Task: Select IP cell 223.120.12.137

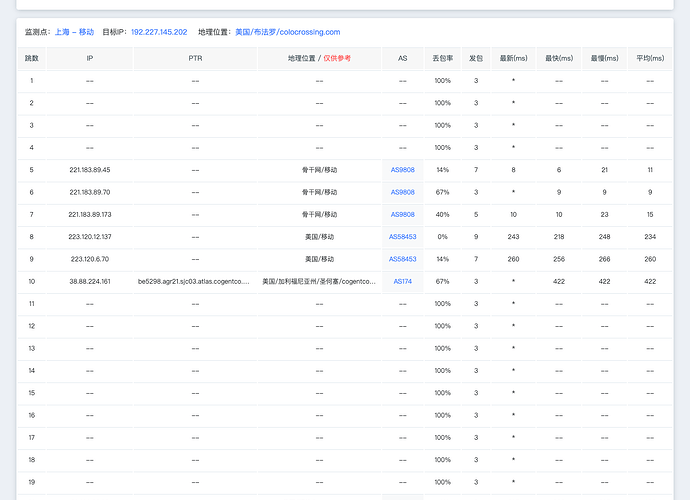Action: (x=90, y=237)
